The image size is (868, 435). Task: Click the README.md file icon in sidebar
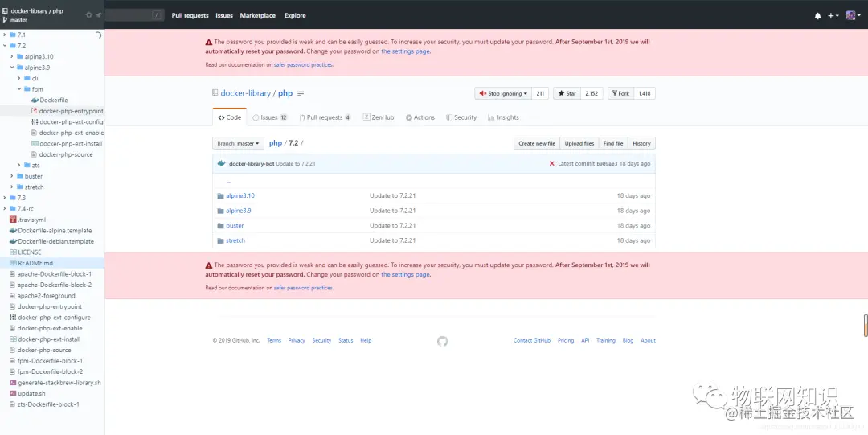(x=14, y=263)
